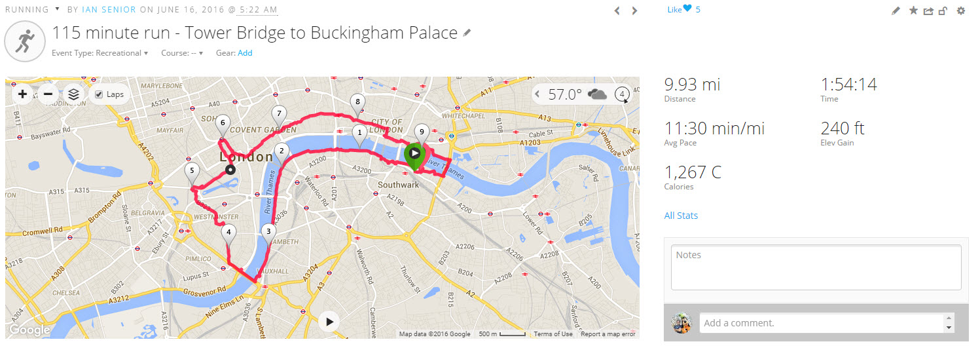The width and height of the screenshot is (980, 346).
Task: Open the All Stats link
Action: point(681,216)
